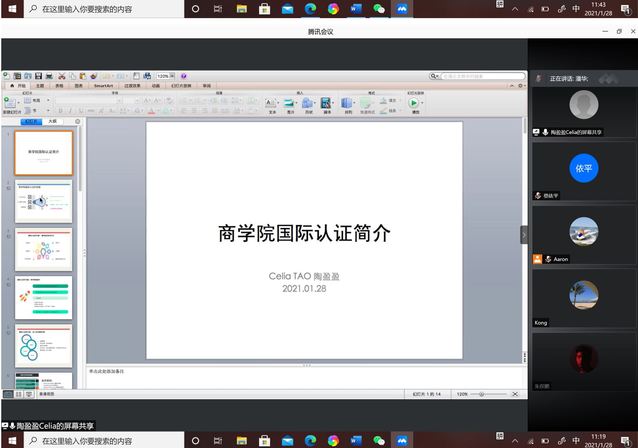Viewport: 638px width, 448px height.
Task: Switch to the 主题 ribbon tab
Action: click(x=40, y=86)
